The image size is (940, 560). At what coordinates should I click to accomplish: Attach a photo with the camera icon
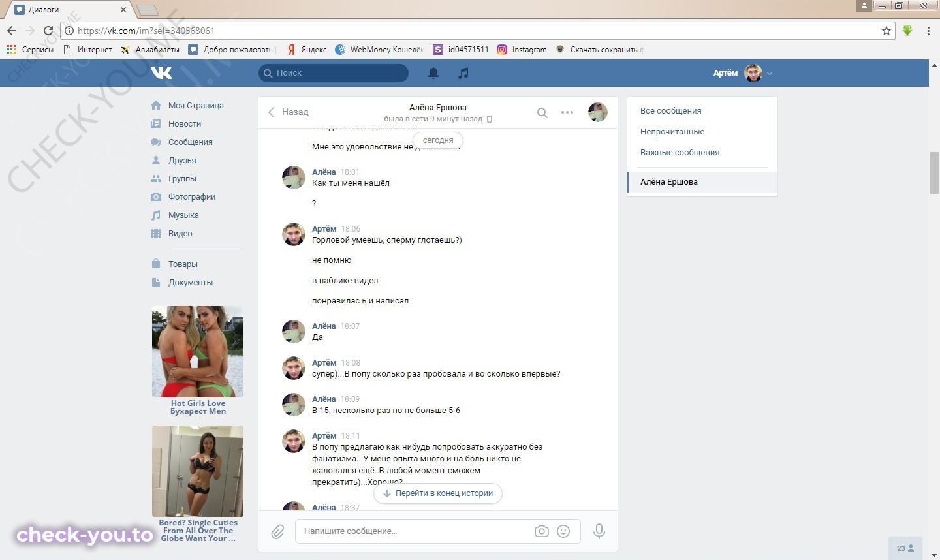pyautogui.click(x=542, y=531)
